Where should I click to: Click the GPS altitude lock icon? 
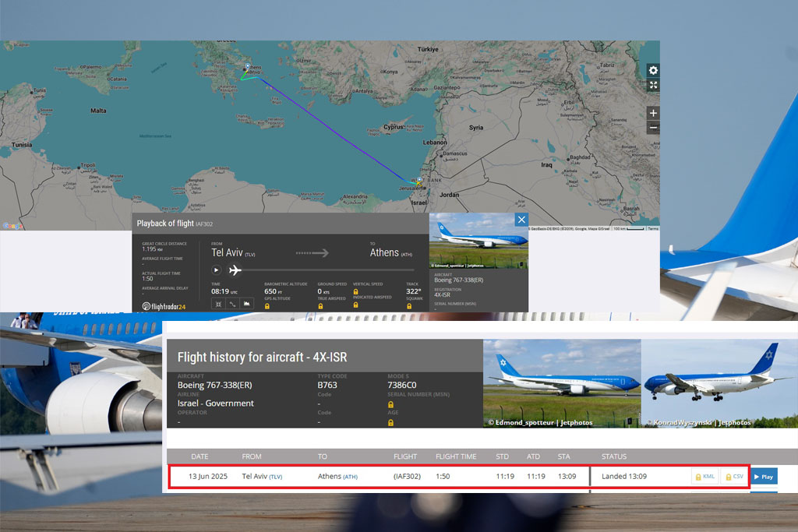[x=267, y=306]
